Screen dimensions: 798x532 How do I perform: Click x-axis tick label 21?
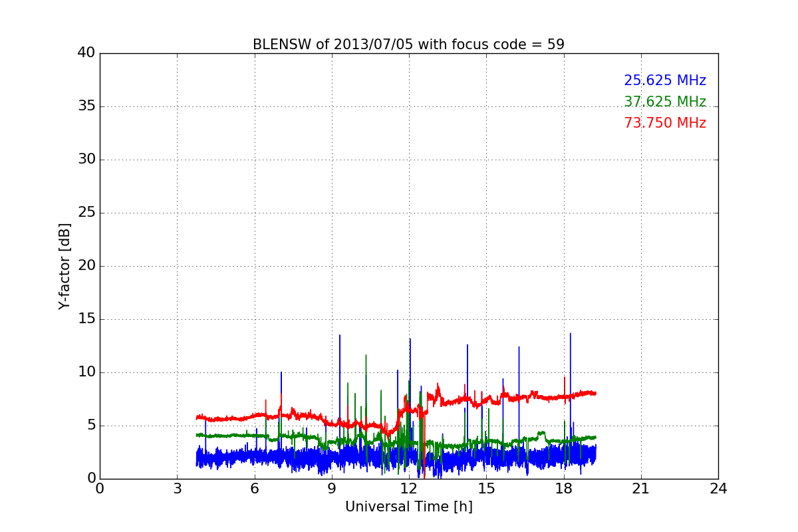coord(641,489)
